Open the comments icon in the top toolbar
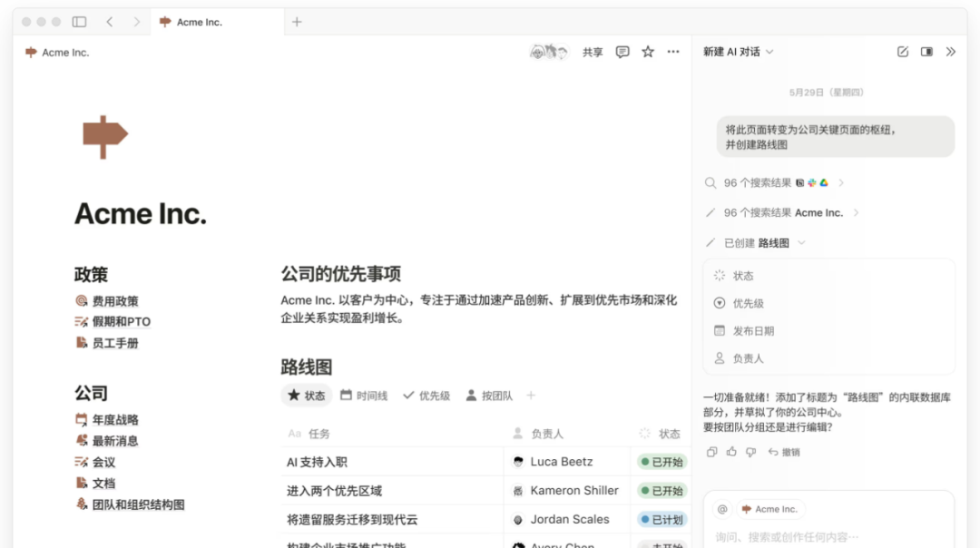This screenshot has height=548, width=980. coord(622,52)
